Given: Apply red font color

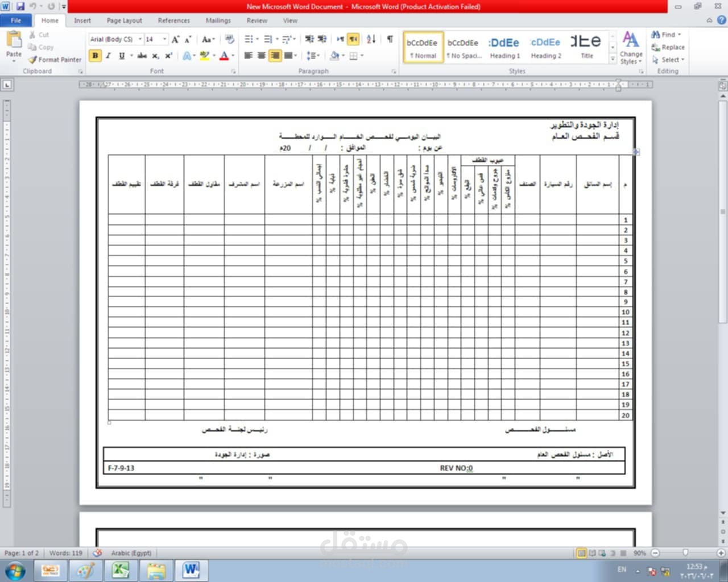Looking at the screenshot, I should click(224, 56).
